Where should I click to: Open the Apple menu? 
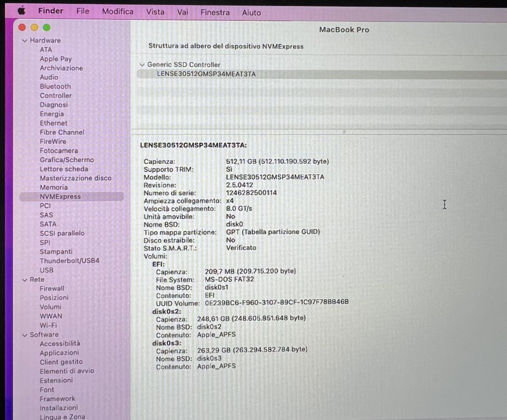click(x=21, y=11)
